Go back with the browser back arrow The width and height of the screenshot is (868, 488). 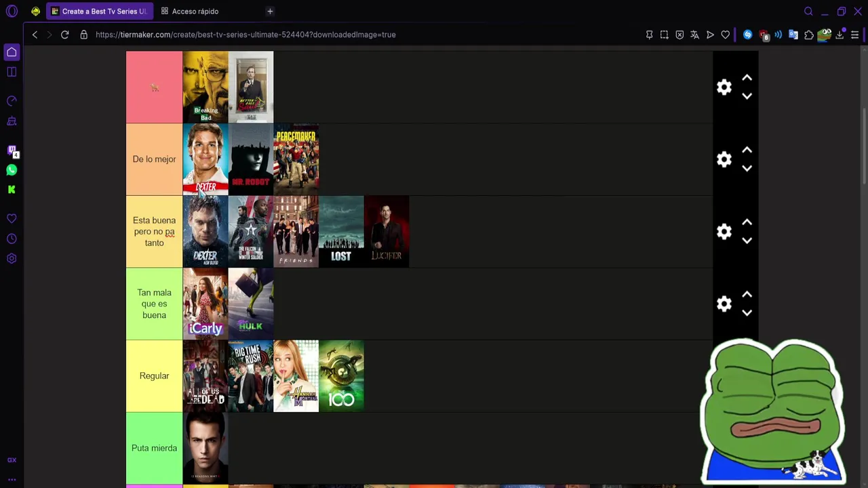coord(35,35)
